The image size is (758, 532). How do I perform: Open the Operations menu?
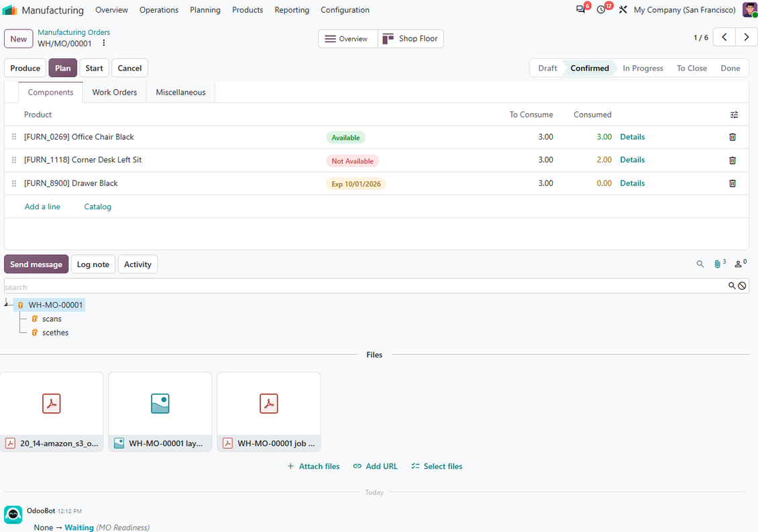tap(159, 9)
